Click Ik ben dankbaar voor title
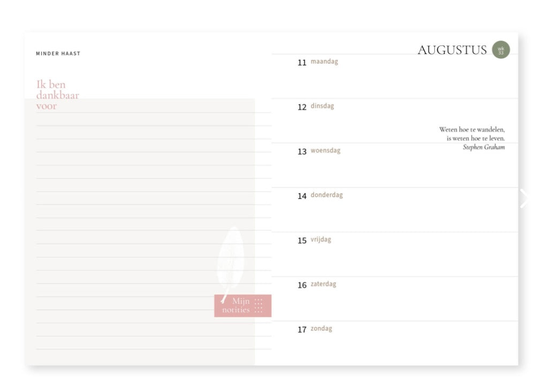 57,95
